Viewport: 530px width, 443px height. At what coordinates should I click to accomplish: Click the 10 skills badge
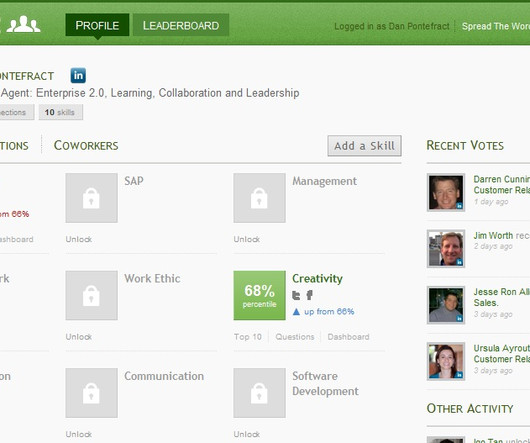click(x=61, y=112)
